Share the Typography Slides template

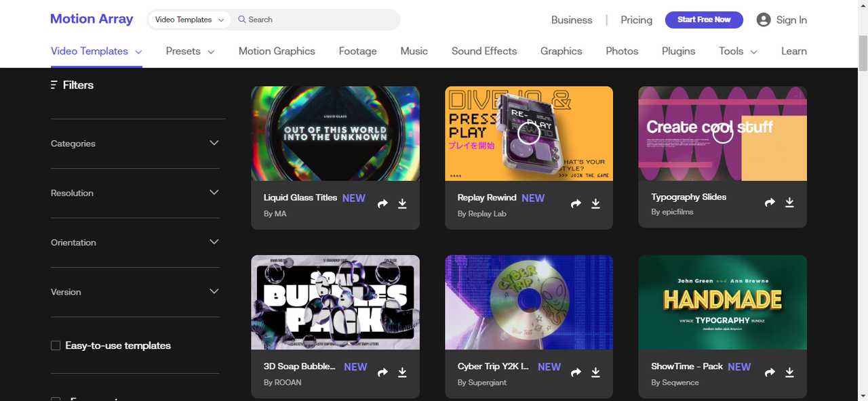coord(770,202)
